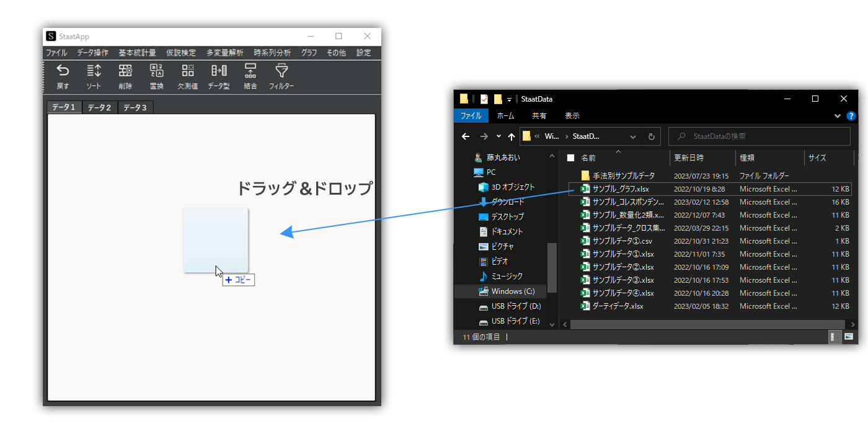Open the 手法別サンプルデータ folder

click(622, 175)
